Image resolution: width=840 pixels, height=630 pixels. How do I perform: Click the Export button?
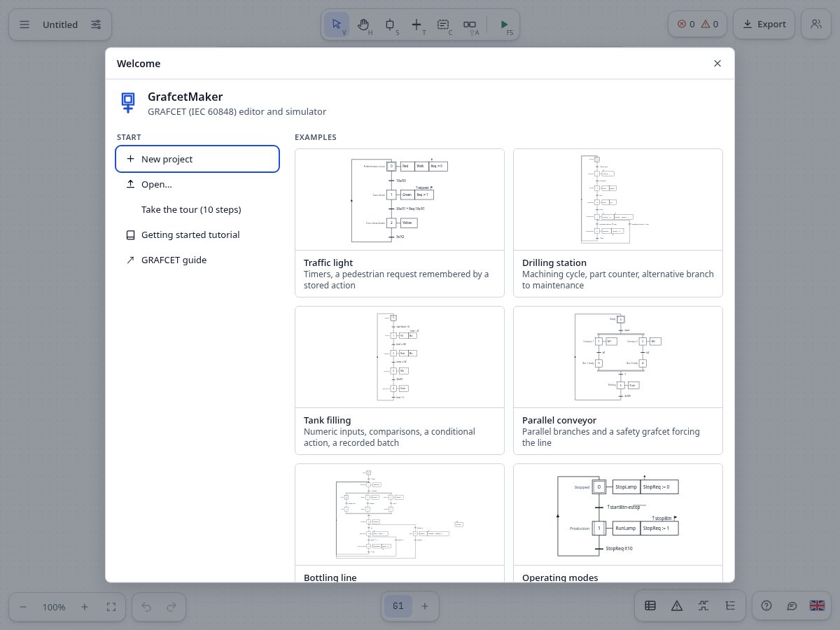tap(764, 24)
